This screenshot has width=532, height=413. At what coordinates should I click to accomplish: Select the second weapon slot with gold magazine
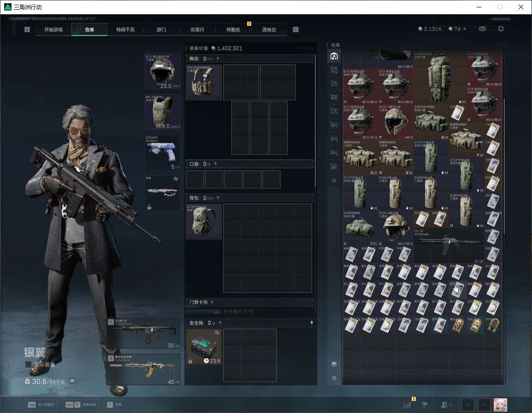click(143, 369)
